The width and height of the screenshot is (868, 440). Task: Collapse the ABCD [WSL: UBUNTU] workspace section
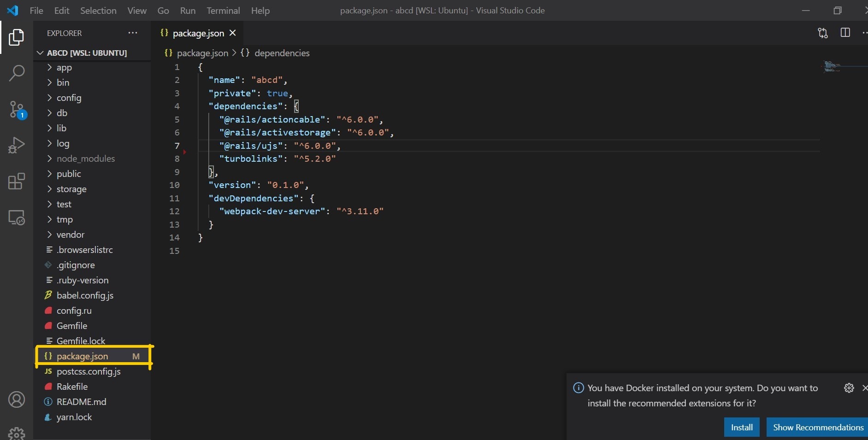[x=92, y=53]
